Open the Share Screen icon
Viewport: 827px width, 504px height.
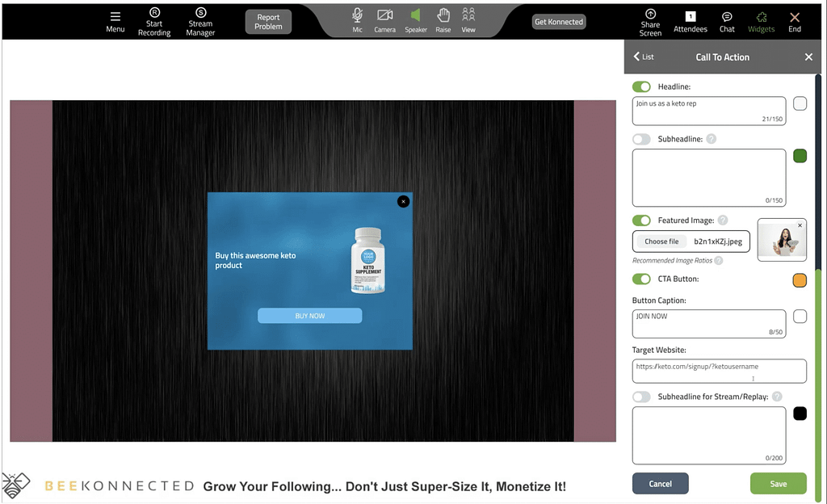point(650,15)
